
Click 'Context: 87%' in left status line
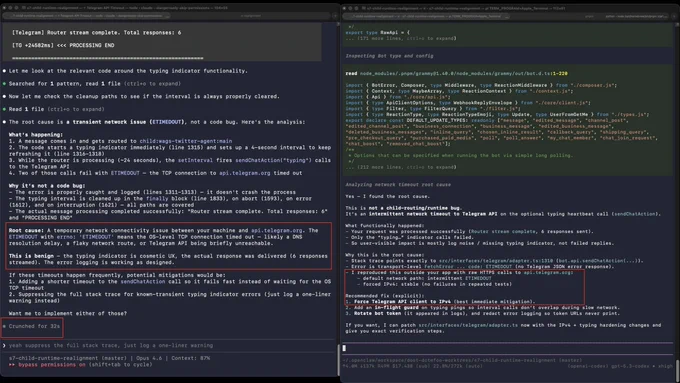(x=191, y=358)
